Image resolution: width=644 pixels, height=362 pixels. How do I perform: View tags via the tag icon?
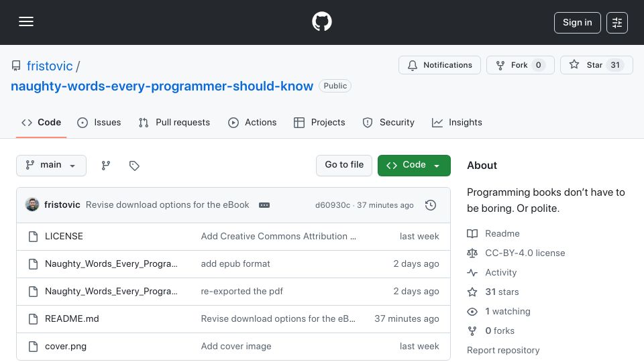(134, 166)
